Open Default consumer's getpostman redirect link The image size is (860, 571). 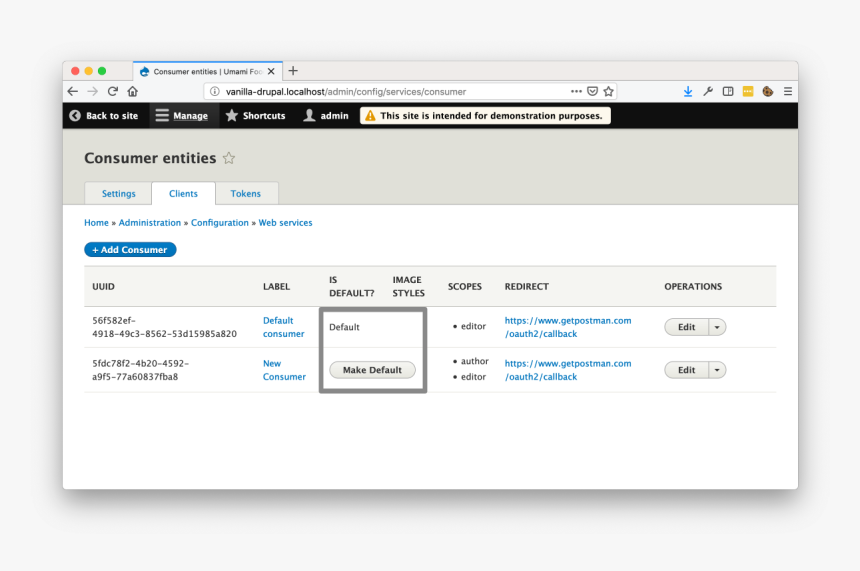(x=568, y=327)
